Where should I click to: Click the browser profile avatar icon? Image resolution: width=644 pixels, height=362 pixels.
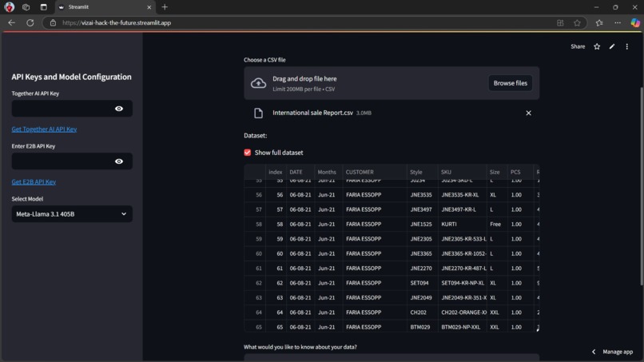pyautogui.click(x=9, y=7)
